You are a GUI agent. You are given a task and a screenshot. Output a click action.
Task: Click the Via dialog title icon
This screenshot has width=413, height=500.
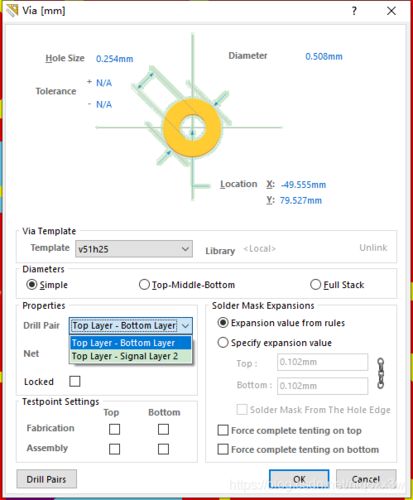click(x=12, y=10)
